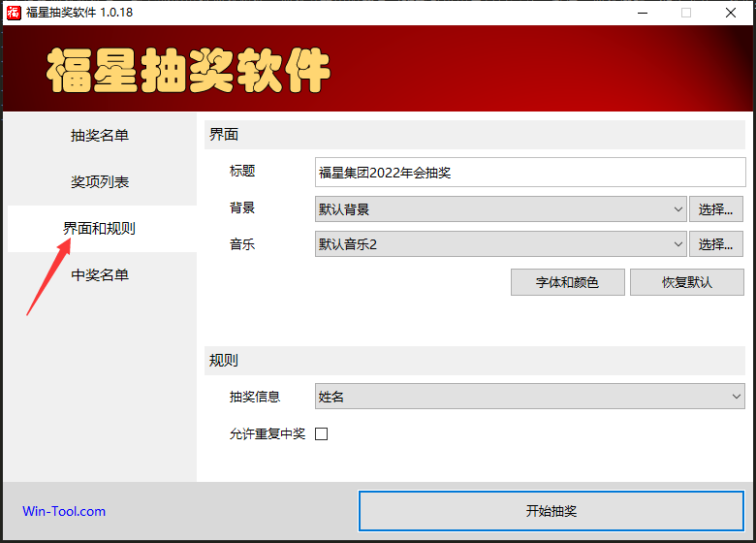Expand the 抽奖信息 dropdown showing 姓名

pos(530,397)
